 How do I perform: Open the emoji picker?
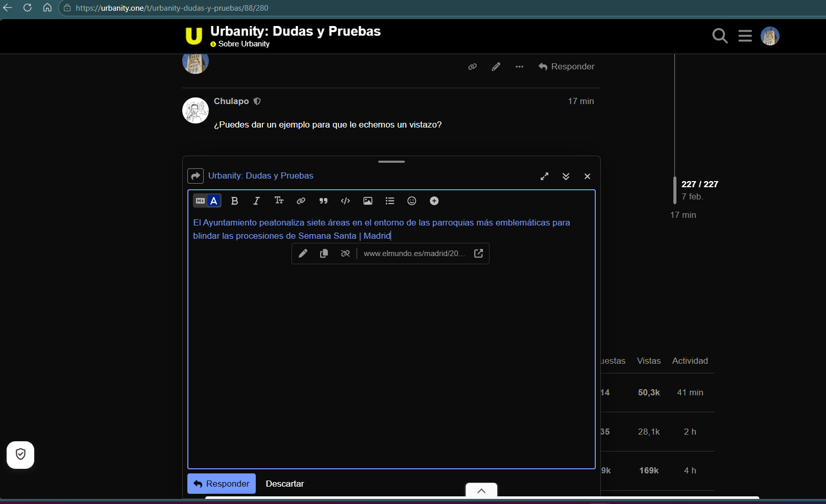[x=412, y=201]
